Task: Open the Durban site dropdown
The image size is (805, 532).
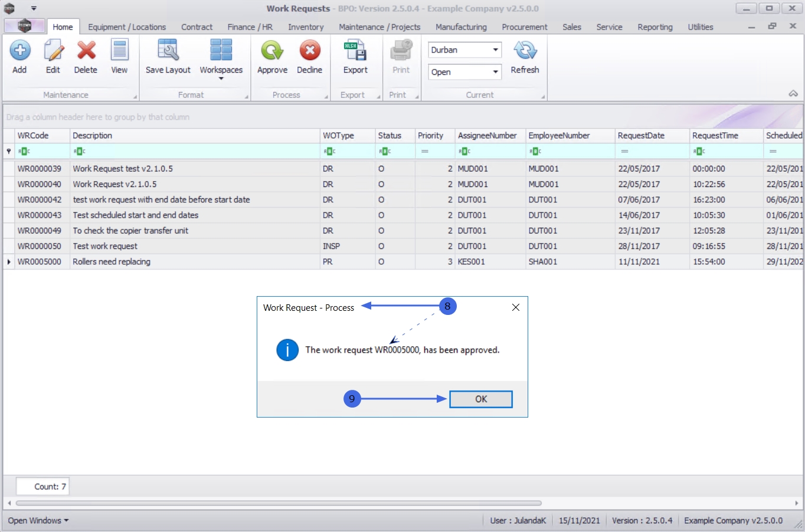Action: click(x=495, y=50)
